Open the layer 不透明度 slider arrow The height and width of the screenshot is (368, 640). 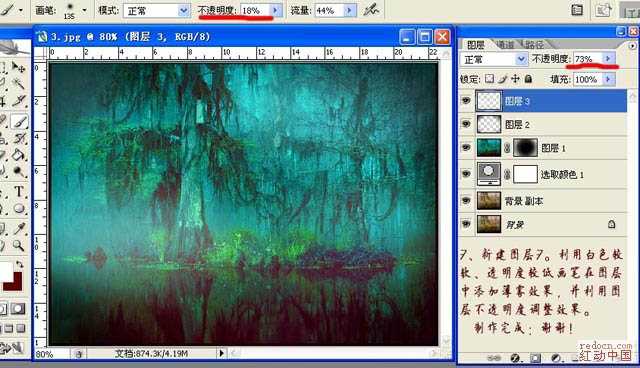[x=609, y=59]
